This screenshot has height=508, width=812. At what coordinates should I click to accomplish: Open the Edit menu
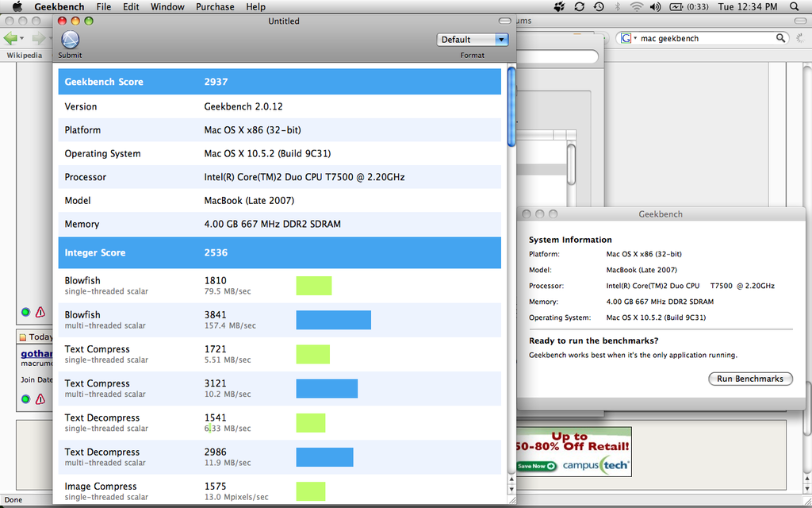[x=131, y=6]
